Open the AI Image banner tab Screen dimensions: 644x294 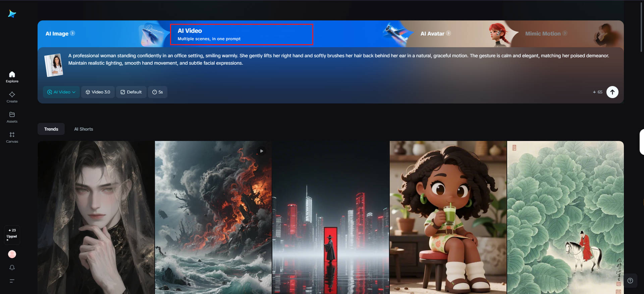pyautogui.click(x=60, y=33)
